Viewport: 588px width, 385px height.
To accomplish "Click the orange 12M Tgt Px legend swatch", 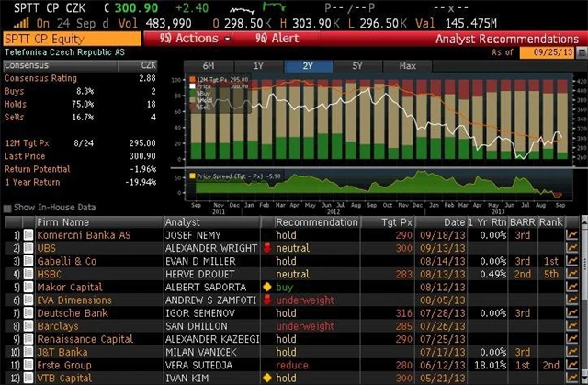I will 193,81.
